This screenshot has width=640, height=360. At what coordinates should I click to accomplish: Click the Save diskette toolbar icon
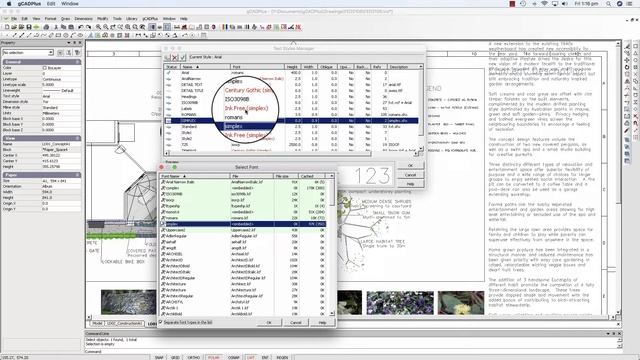click(29, 27)
